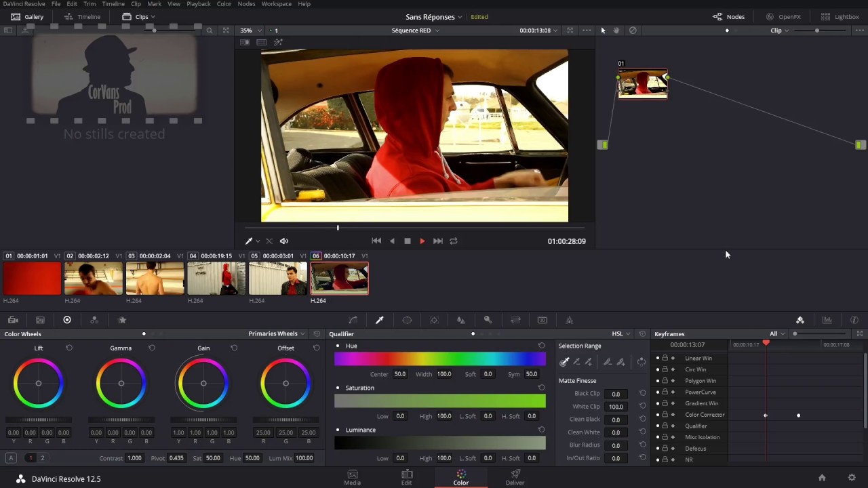Expand the 35% viewer zoom dropdown
Image resolution: width=868 pixels, height=488 pixels.
click(x=249, y=30)
